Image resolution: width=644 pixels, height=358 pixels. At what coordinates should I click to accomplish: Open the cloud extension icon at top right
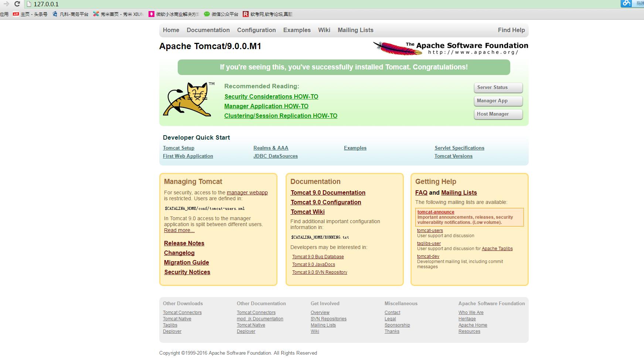[626, 3]
